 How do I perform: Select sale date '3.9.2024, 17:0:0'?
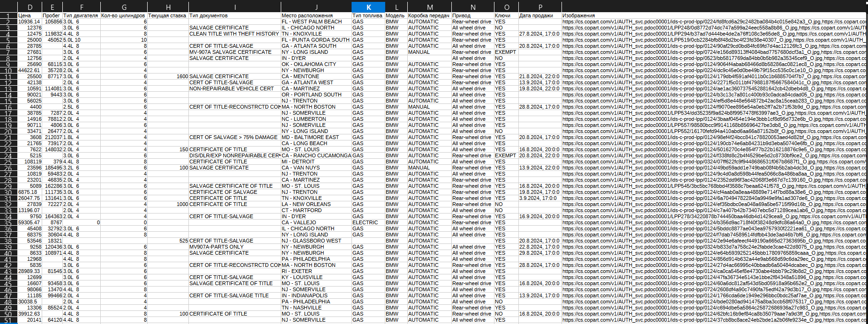point(540,198)
